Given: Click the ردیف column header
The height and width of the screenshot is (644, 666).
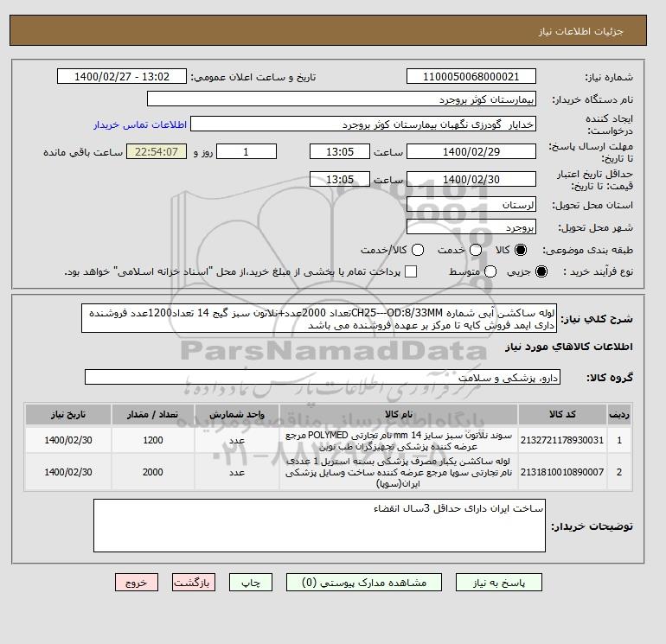Looking at the screenshot, I should (619, 414).
